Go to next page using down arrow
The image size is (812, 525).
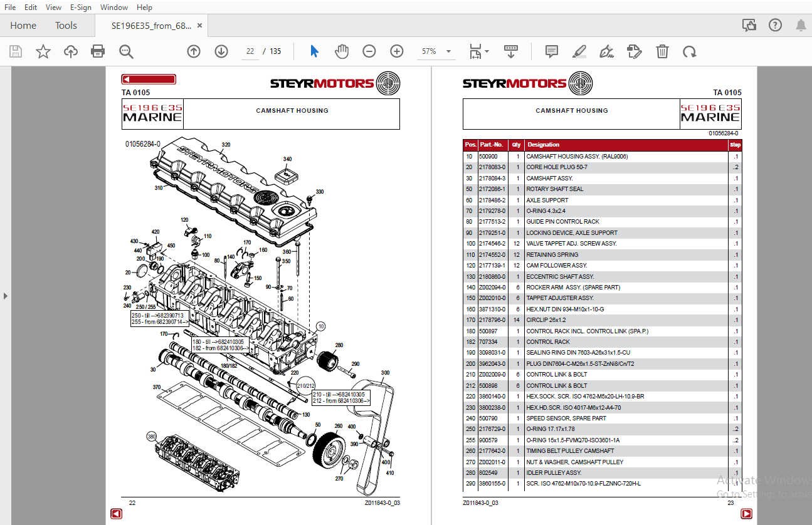click(221, 51)
